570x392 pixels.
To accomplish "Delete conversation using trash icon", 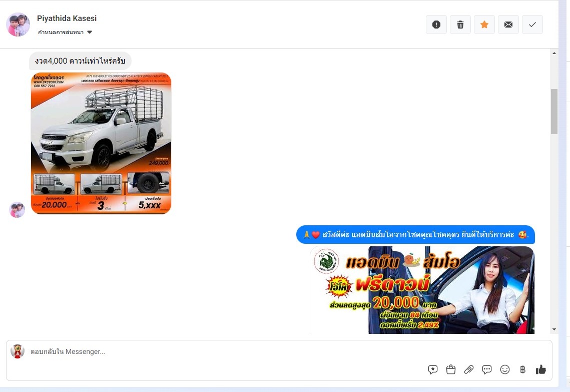I will click(460, 25).
